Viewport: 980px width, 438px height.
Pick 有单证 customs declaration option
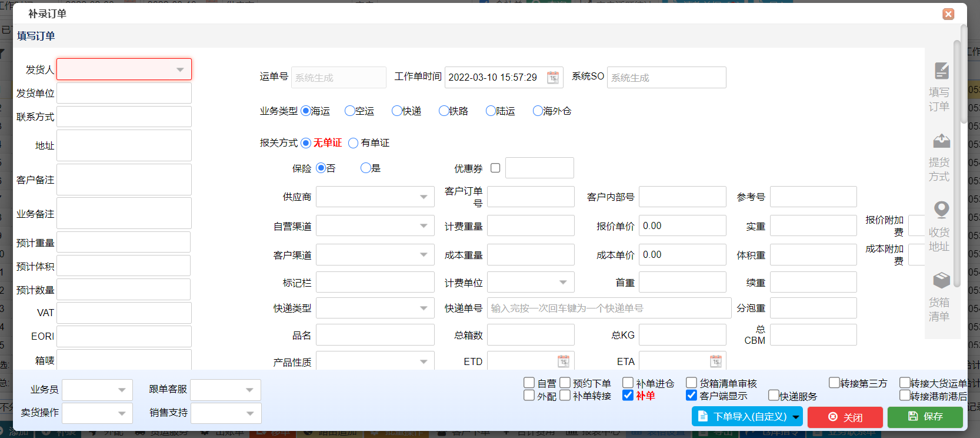pos(354,143)
